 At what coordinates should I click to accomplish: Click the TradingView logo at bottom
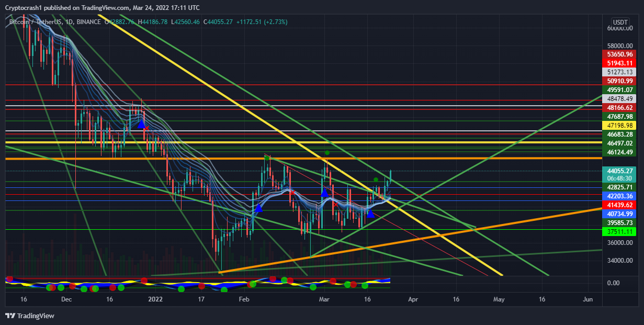click(x=29, y=316)
